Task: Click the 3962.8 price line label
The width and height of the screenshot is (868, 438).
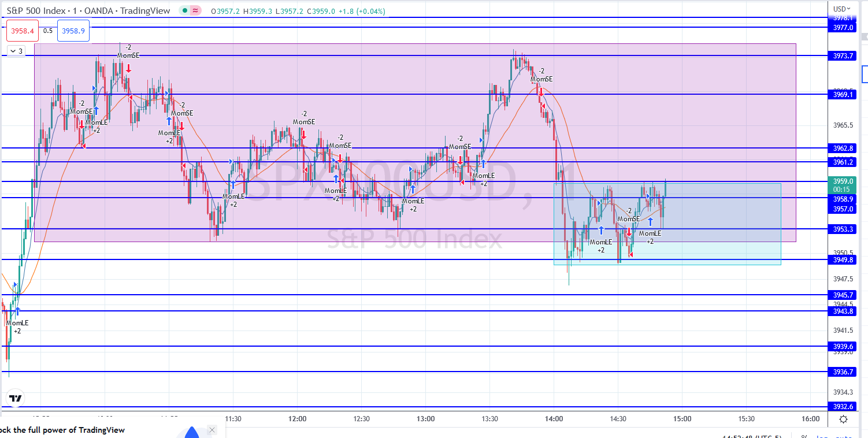Action: pyautogui.click(x=844, y=148)
